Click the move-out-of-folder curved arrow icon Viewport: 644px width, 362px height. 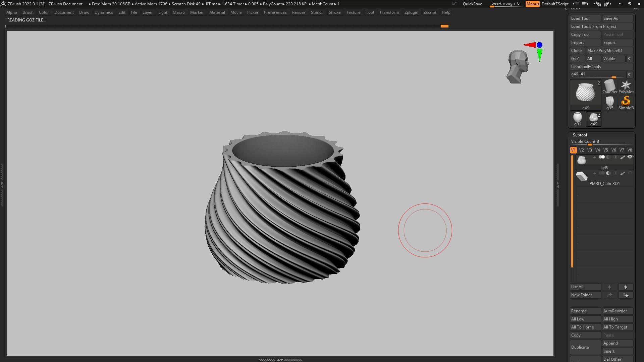coord(609,295)
